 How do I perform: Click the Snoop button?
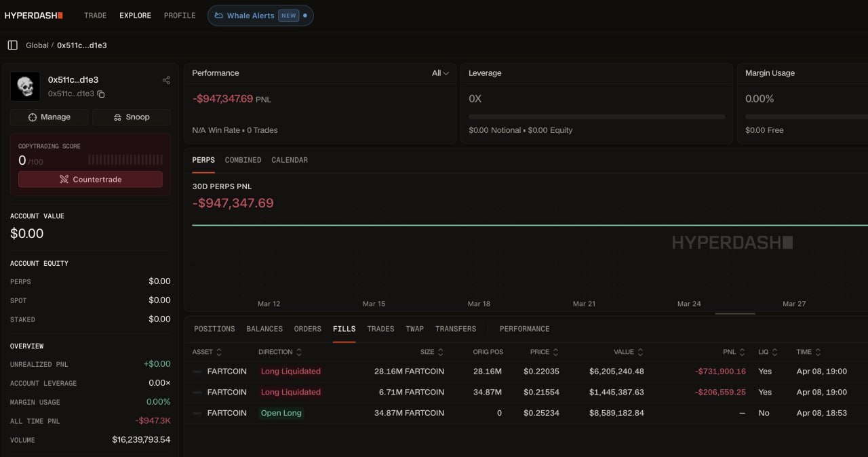[x=132, y=117]
